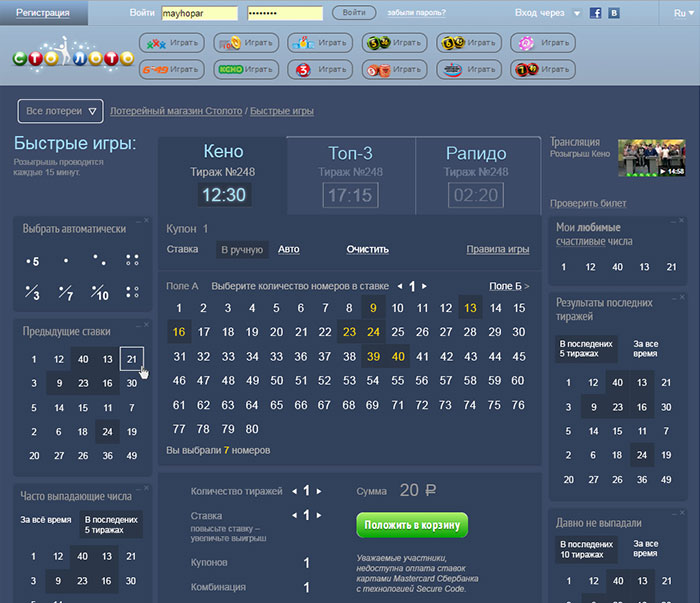Open the Правила игры link
The image size is (700, 603).
click(497, 249)
